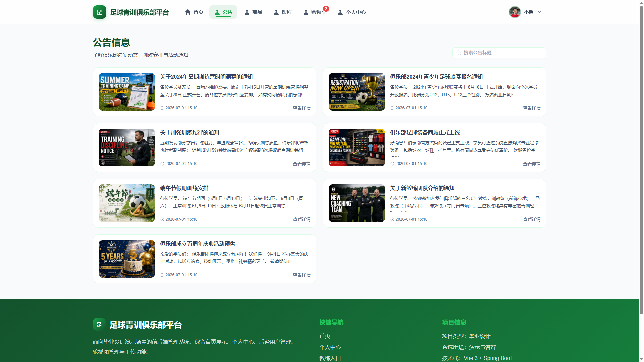Click the 足球青训俱乐部平台 header title

(140, 12)
